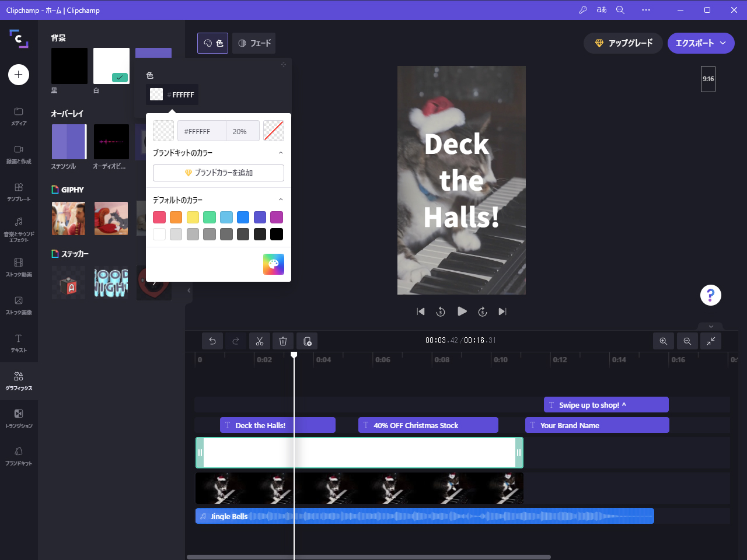Open 音楽とサウンドエフェクト sidebar section
Screen dimensions: 747x560
[x=19, y=229]
